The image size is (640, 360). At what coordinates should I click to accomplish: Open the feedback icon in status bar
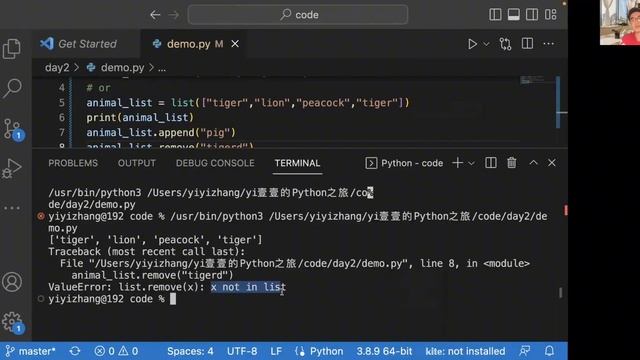tap(524, 351)
